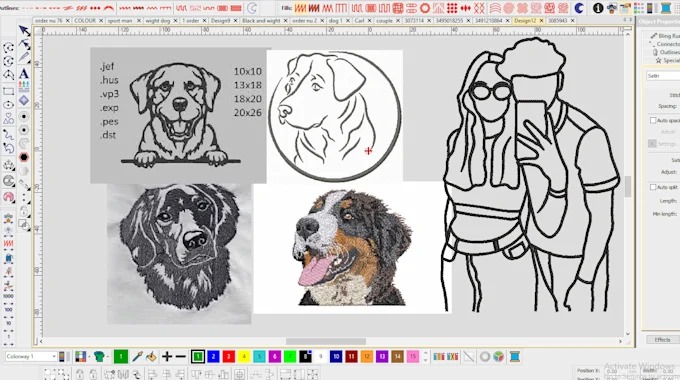
Task: Click the color palette scroll stepper
Action: point(425,357)
